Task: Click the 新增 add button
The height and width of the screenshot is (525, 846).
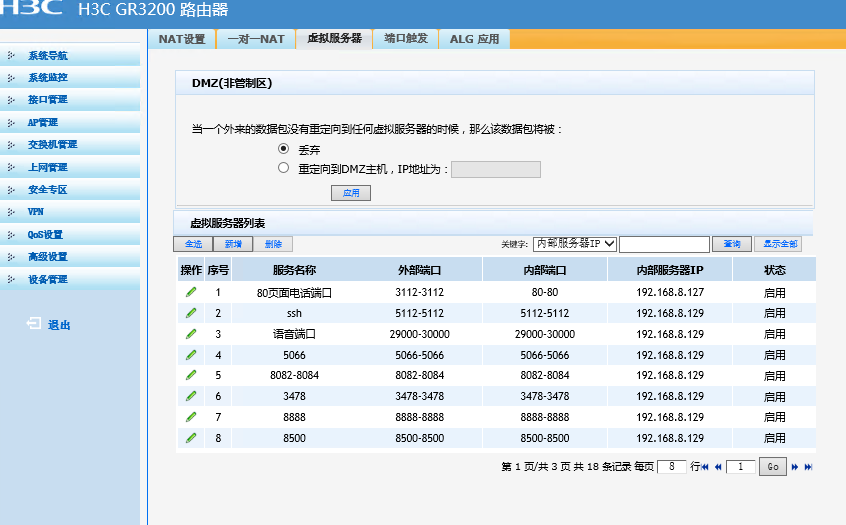Action: 233,244
